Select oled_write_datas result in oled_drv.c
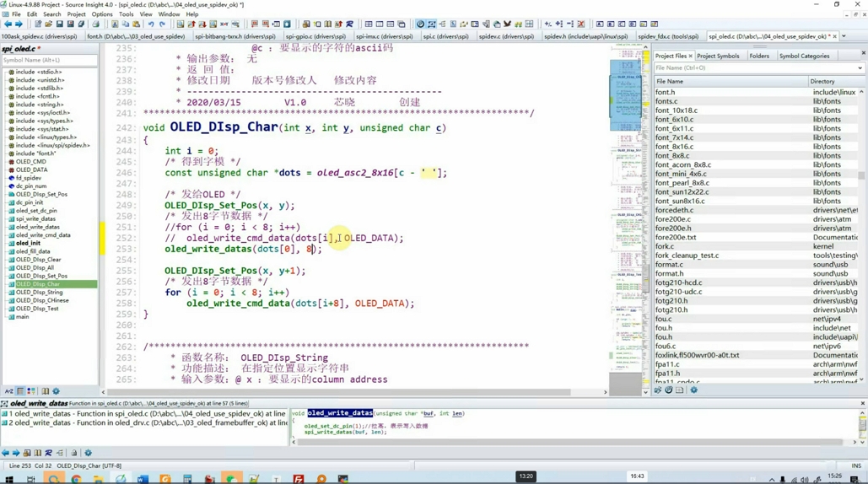868x484 pixels. click(143, 422)
